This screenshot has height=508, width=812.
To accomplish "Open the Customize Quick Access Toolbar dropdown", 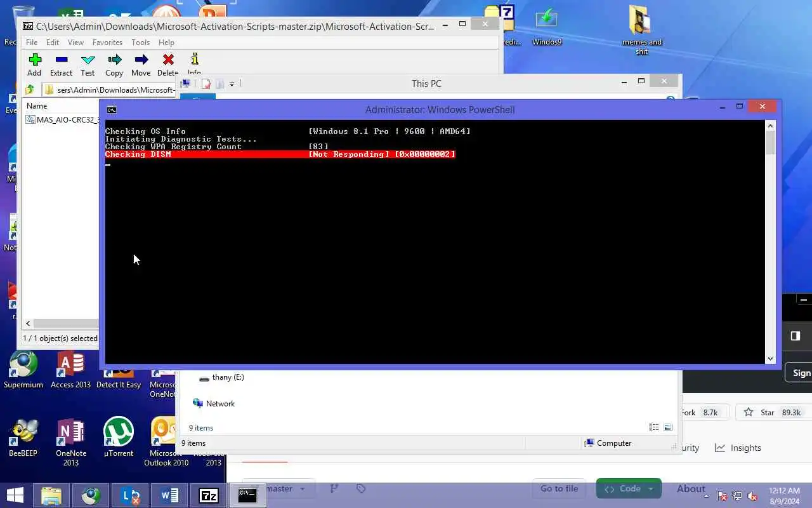I will [232, 84].
